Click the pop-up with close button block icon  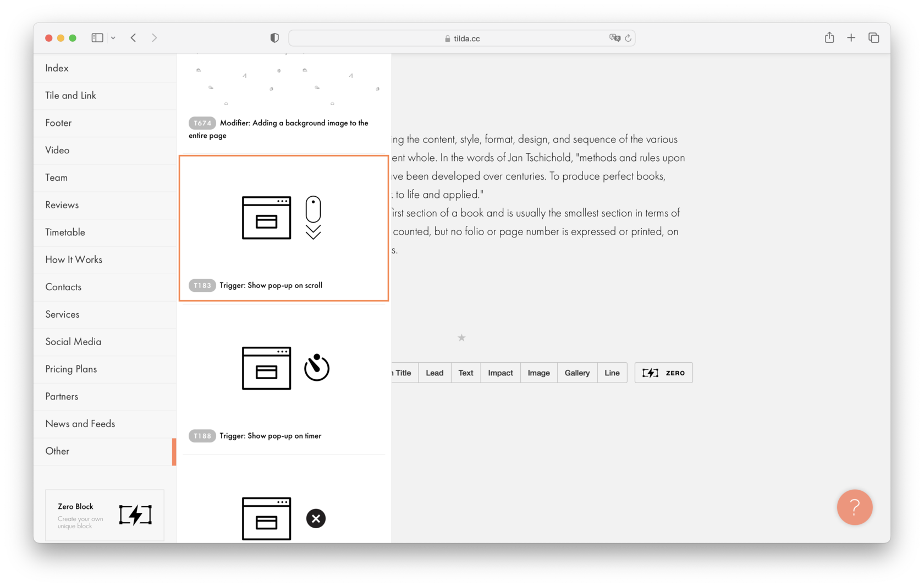tap(284, 518)
